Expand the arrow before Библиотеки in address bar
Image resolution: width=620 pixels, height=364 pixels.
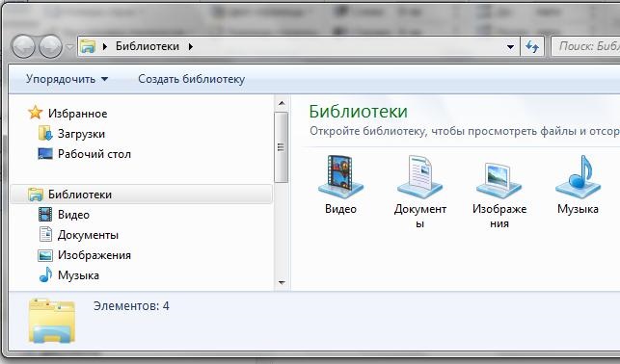[x=105, y=46]
